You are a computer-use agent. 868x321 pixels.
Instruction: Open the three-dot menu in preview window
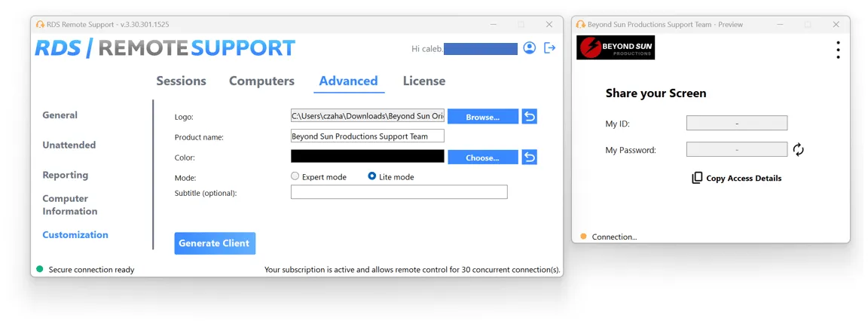tap(837, 50)
